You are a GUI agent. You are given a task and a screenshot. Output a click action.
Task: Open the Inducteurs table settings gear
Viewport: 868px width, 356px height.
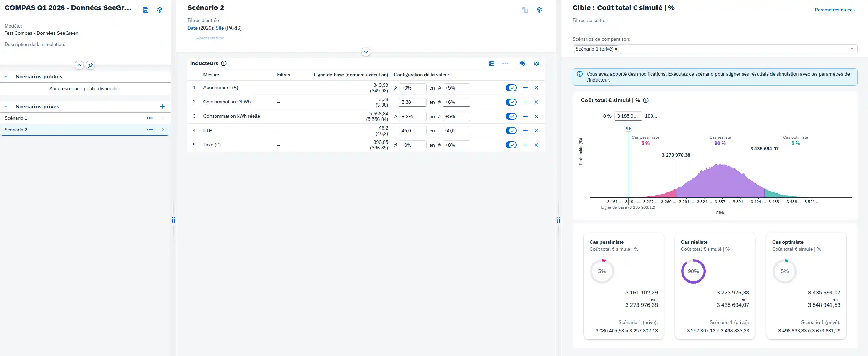point(536,63)
